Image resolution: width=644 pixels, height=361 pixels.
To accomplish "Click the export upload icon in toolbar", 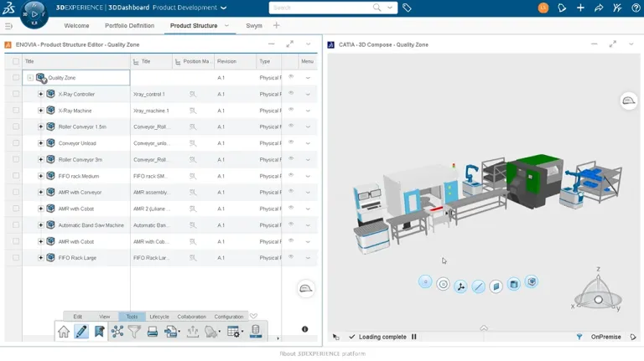I will [193, 332].
